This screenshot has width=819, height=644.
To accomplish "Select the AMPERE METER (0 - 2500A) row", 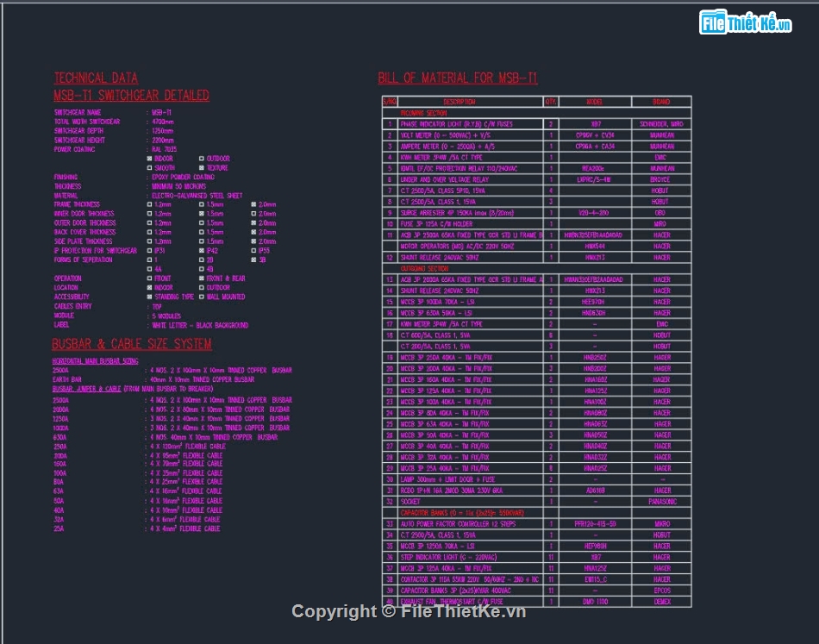I will pyautogui.click(x=536, y=147).
